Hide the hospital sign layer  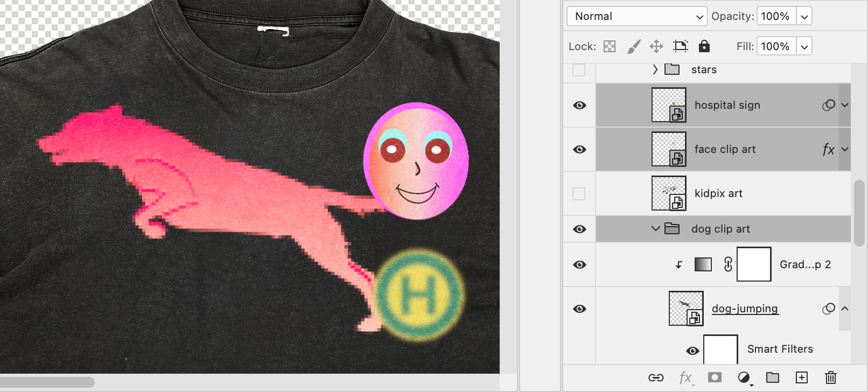point(579,105)
